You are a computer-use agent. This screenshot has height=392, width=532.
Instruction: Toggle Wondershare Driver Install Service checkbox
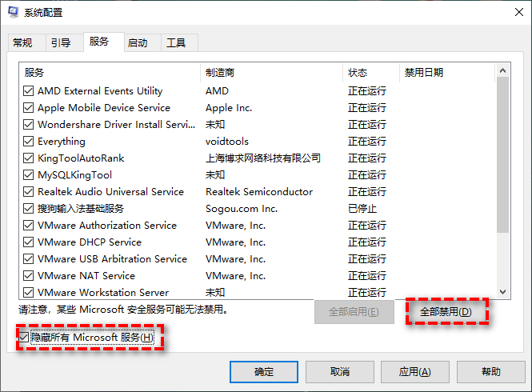[x=29, y=125]
